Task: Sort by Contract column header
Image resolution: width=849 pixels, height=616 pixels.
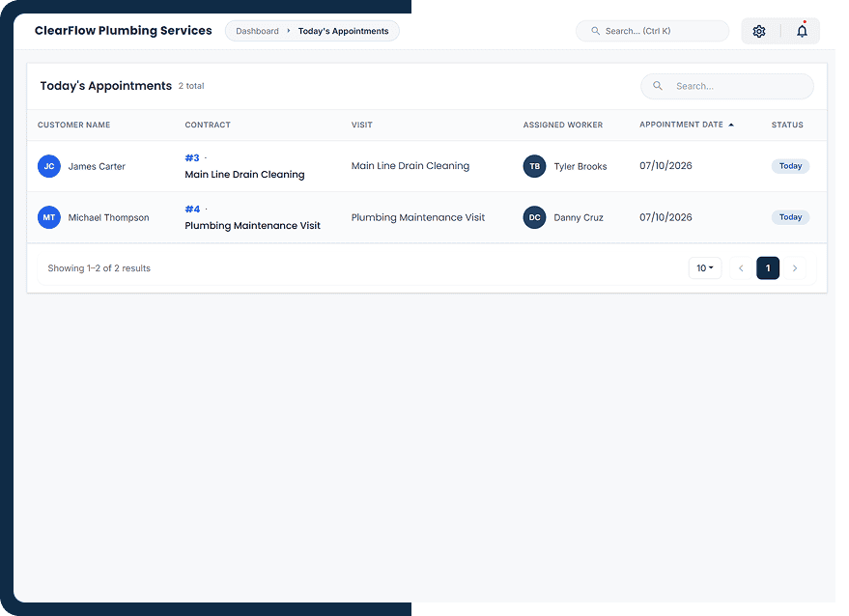Action: [208, 126]
